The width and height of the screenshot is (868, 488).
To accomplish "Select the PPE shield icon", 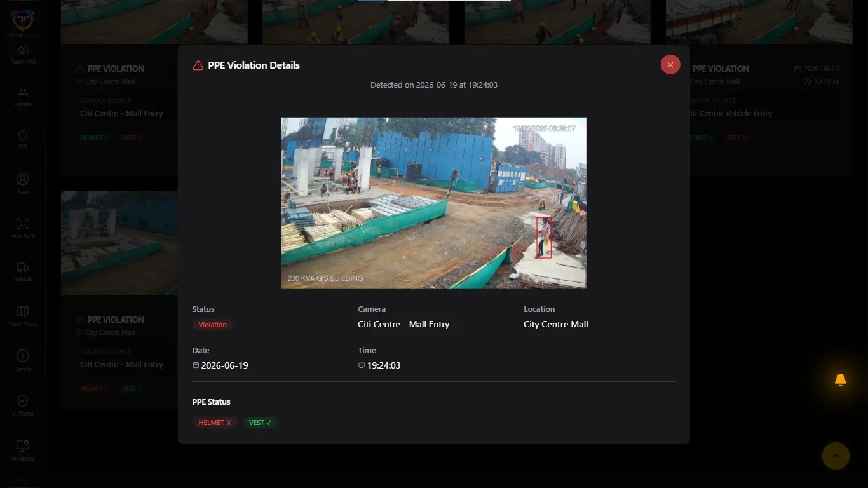I will tap(23, 135).
